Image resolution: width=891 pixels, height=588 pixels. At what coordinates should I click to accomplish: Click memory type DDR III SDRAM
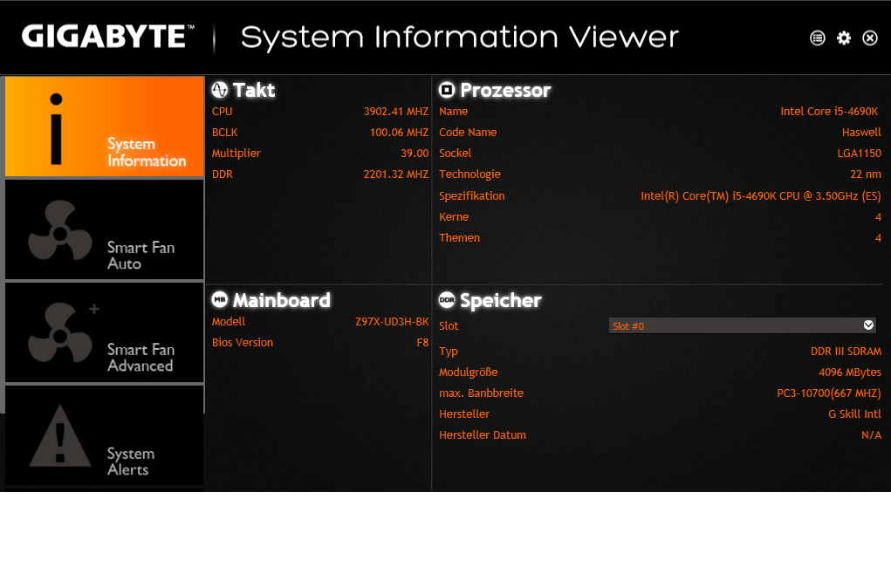pos(846,351)
